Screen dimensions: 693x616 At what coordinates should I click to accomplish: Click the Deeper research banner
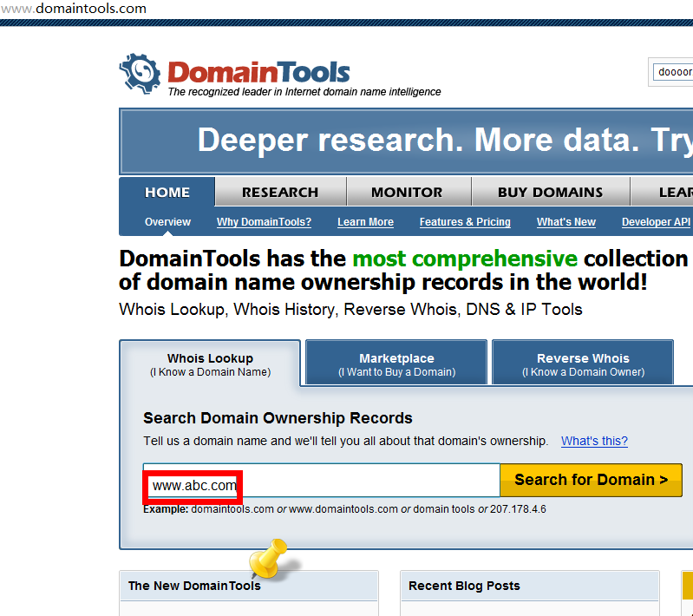pos(406,141)
